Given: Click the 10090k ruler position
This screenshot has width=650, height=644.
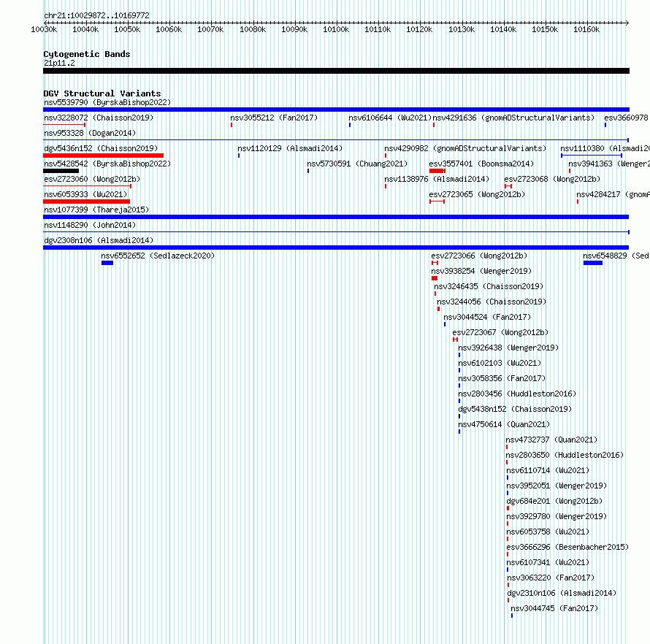Looking at the screenshot, I should point(294,29).
